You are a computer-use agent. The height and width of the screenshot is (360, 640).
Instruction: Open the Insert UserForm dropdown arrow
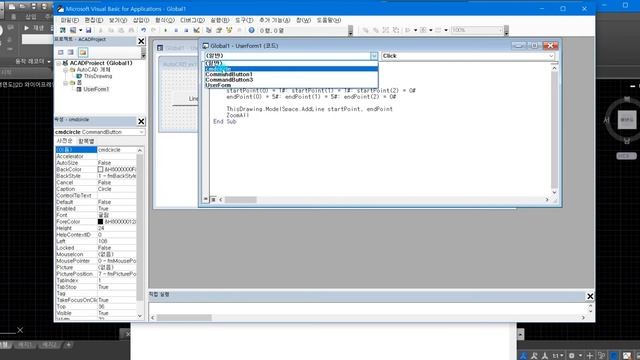[80, 30]
